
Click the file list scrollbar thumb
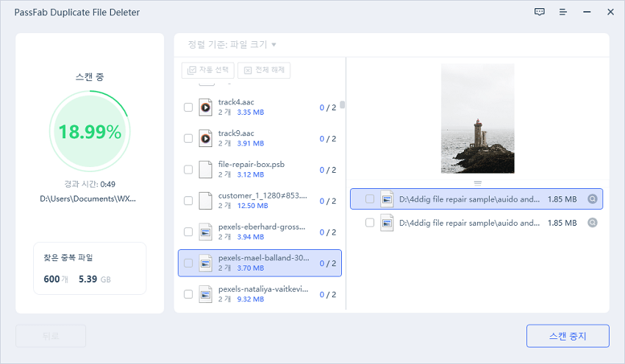(x=343, y=104)
